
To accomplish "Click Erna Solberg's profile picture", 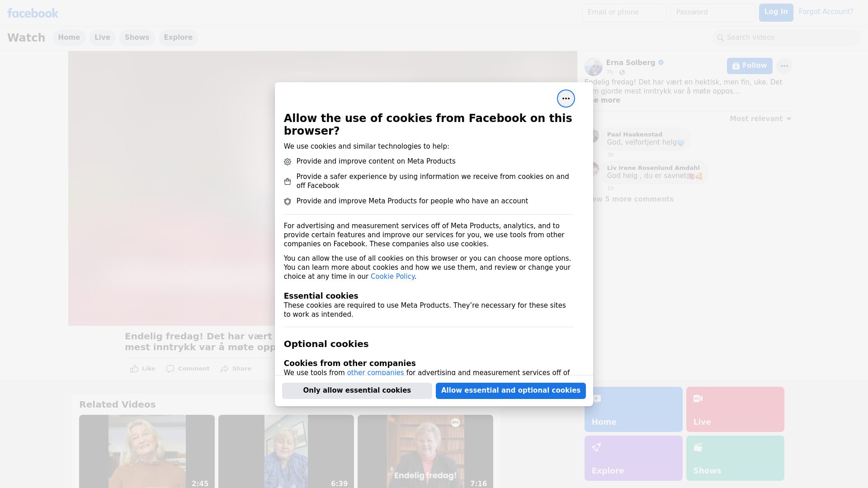I will coord(594,67).
